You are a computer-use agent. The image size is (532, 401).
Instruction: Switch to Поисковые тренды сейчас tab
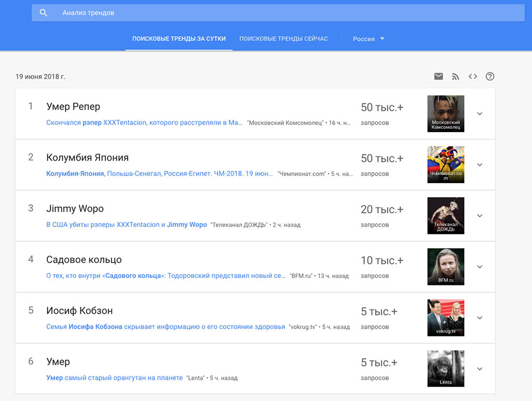pos(284,39)
